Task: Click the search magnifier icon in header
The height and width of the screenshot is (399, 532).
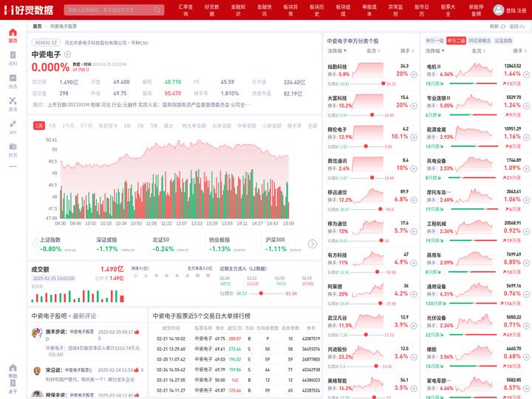Action: click(x=157, y=10)
